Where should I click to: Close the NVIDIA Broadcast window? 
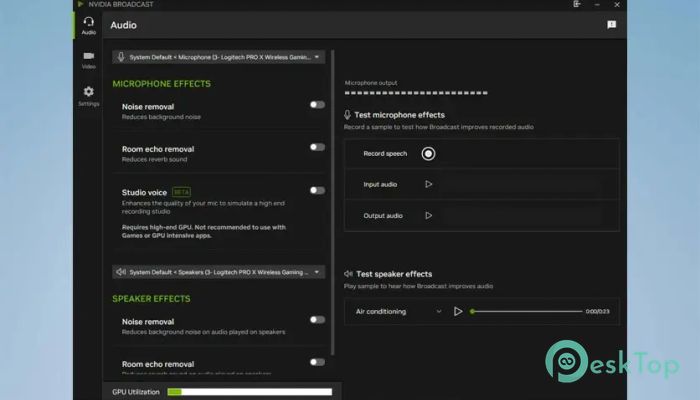tap(617, 4)
